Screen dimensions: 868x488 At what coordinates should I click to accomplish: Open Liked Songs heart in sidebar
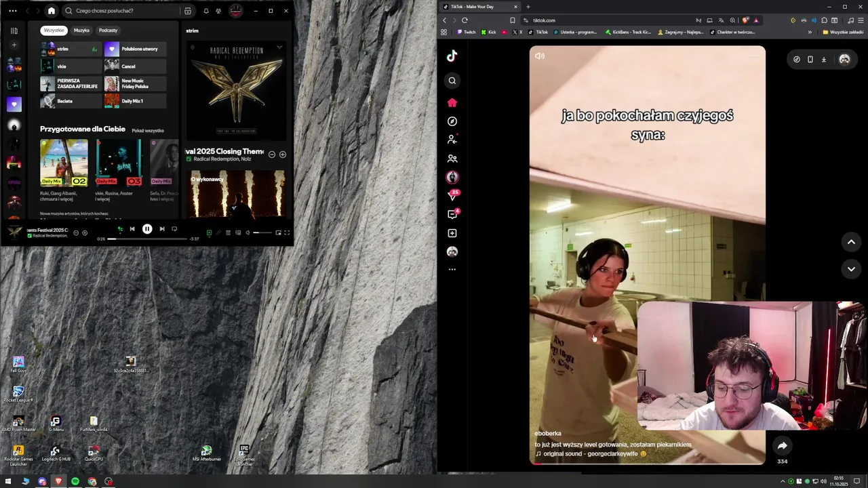point(14,104)
